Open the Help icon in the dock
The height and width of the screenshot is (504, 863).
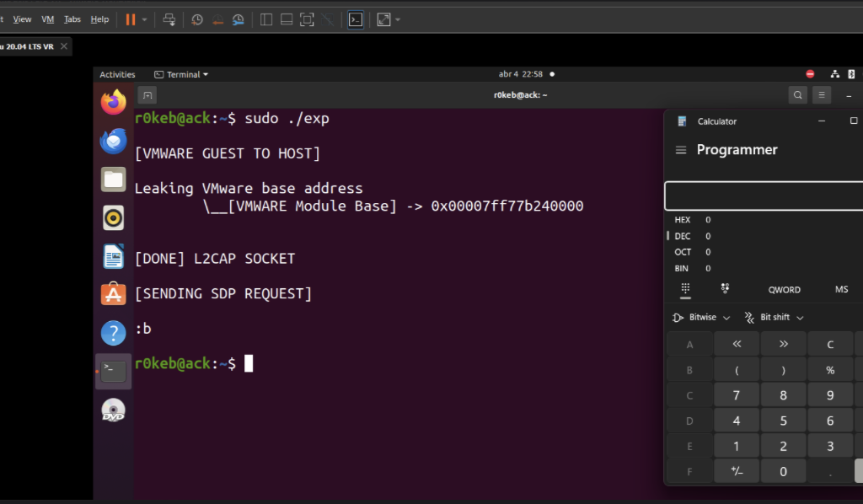pyautogui.click(x=114, y=333)
